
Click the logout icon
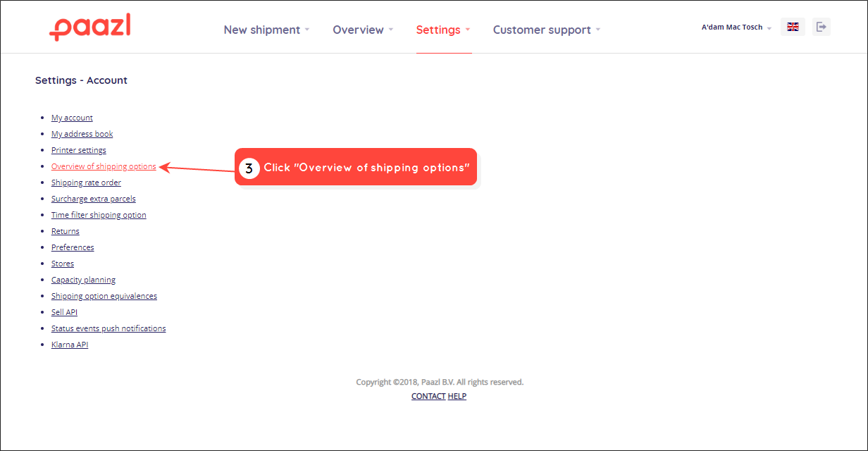pyautogui.click(x=821, y=27)
